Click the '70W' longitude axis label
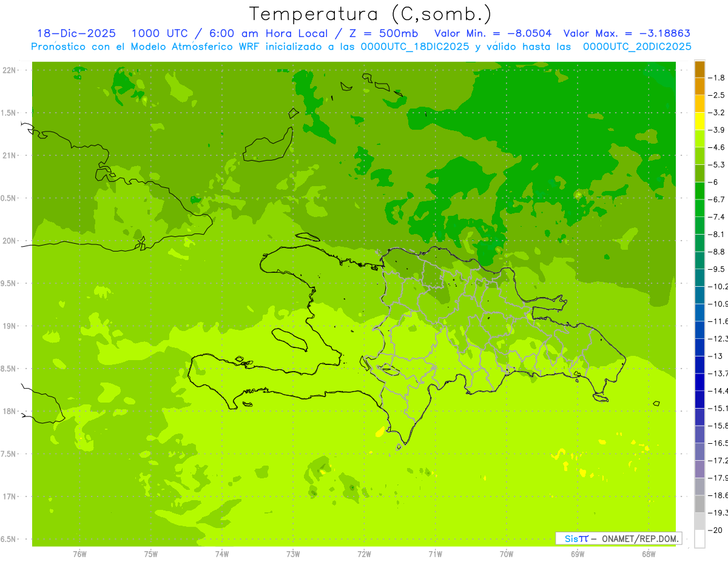The height and width of the screenshot is (562, 728). [507, 554]
